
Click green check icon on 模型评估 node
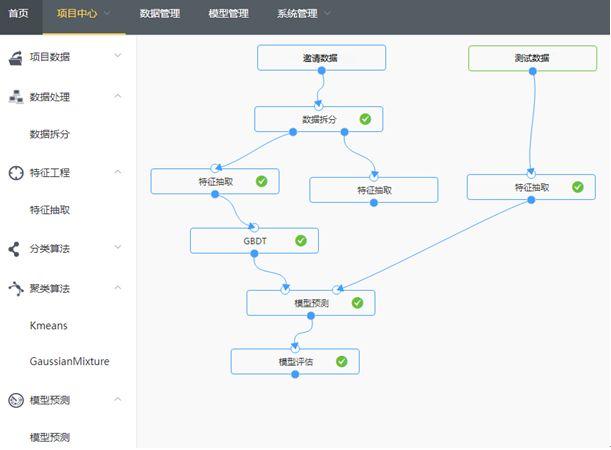[x=342, y=362]
